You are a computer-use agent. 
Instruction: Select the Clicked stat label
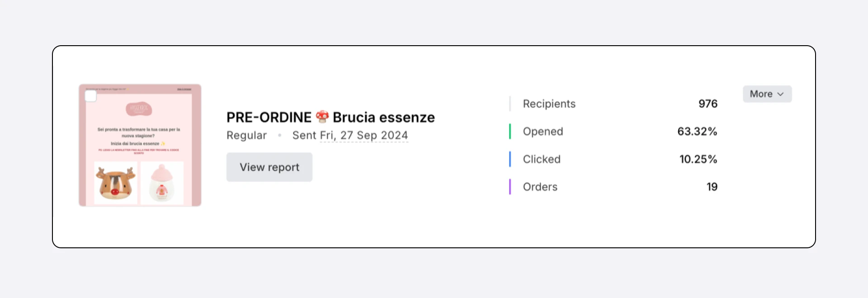pyautogui.click(x=542, y=159)
